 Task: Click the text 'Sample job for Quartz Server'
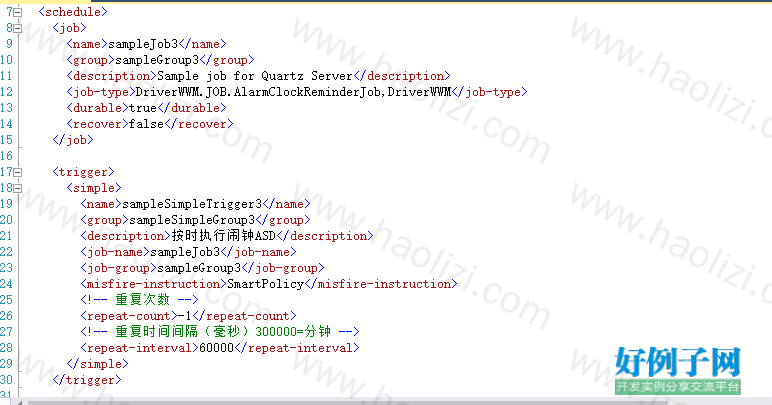point(255,76)
